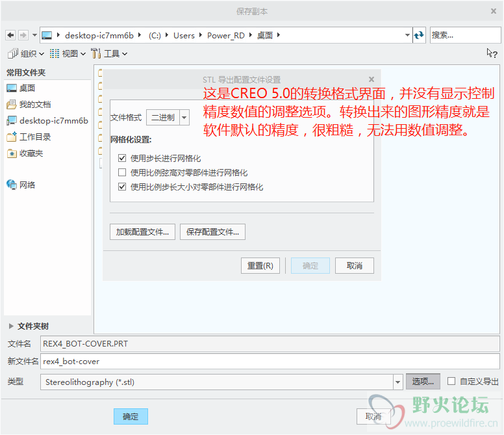Click 重置(R) button in STL dialog
504x435 pixels.
pyautogui.click(x=260, y=266)
